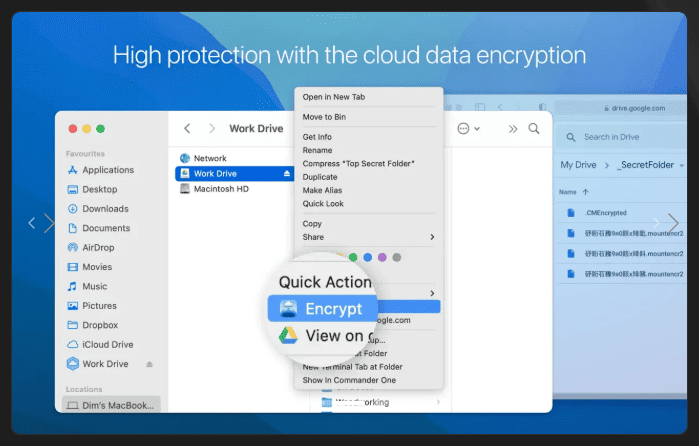Open Downloads in Finder sidebar

(98, 209)
